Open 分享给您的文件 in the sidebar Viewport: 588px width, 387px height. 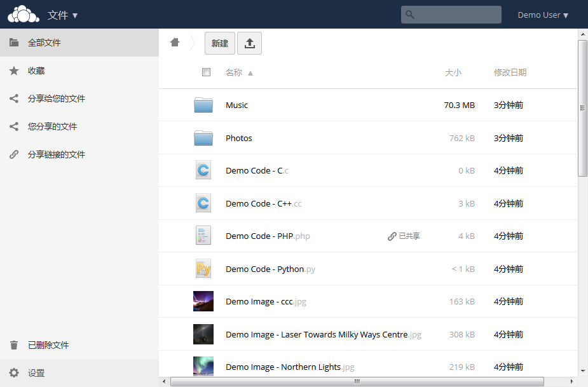[x=56, y=98]
